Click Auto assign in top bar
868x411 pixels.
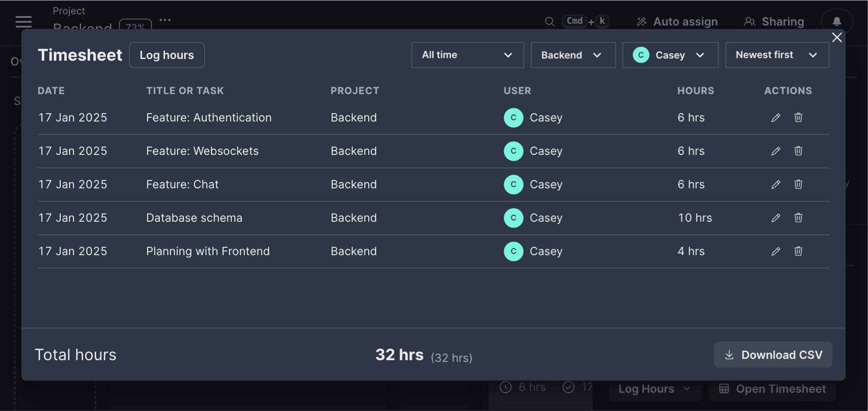point(677,22)
